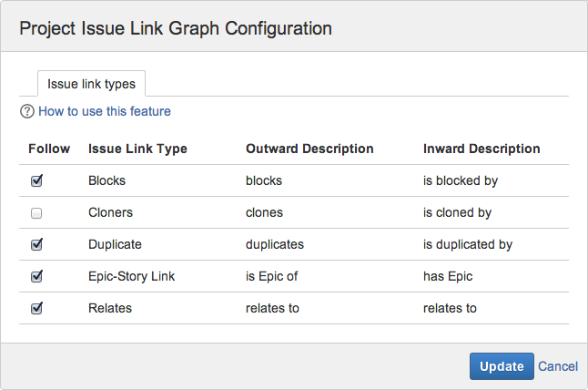Click the Update button
This screenshot has width=588, height=390.
point(502,366)
